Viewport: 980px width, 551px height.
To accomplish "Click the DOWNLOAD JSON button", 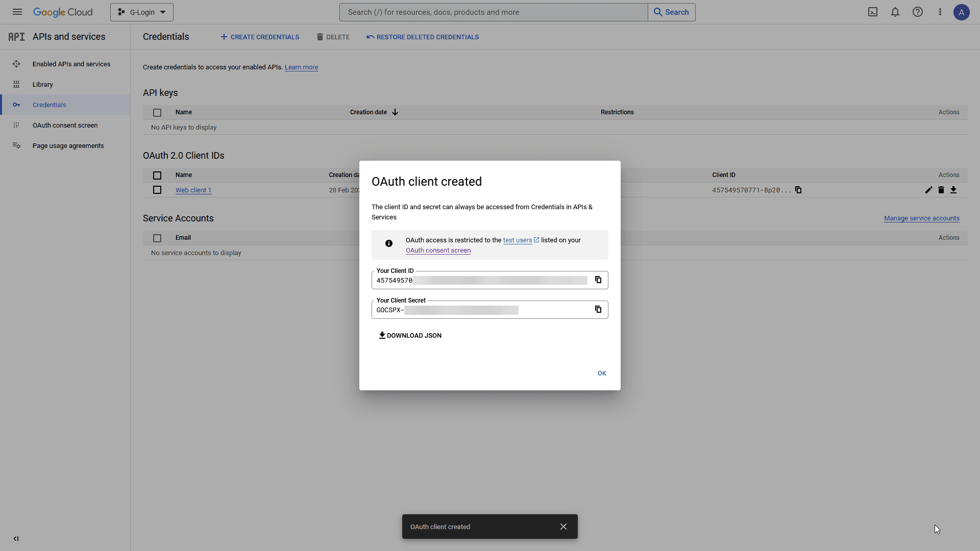I will pos(409,335).
